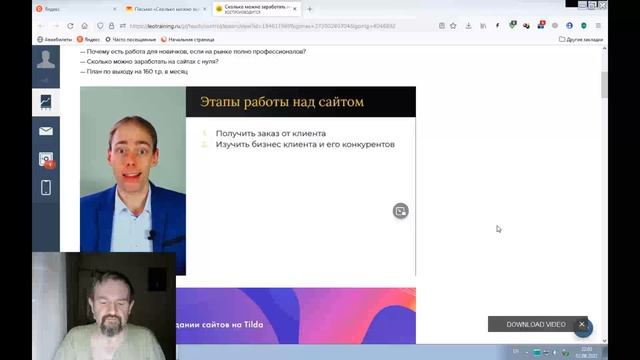Click the scrollbar down arrow
Image resolution: width=640 pixels, height=360 pixels.
[604, 340]
